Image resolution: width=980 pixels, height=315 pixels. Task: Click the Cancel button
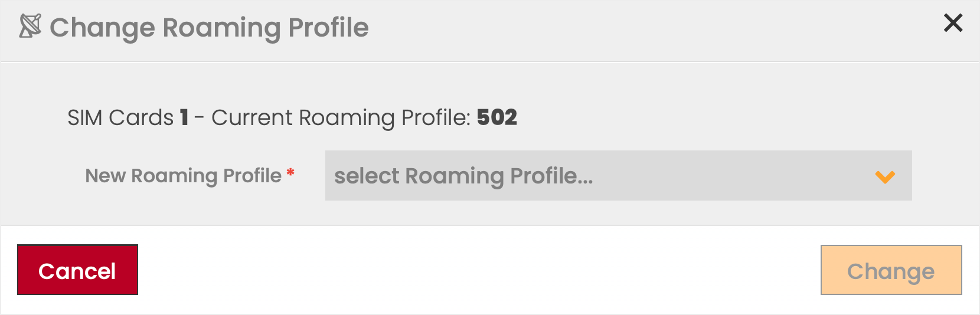pos(77,270)
